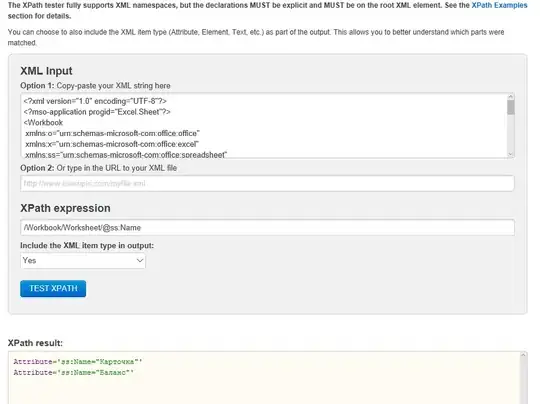540x404 pixels.
Task: Click the xmlns:o office namespace line
Action: [112, 133]
